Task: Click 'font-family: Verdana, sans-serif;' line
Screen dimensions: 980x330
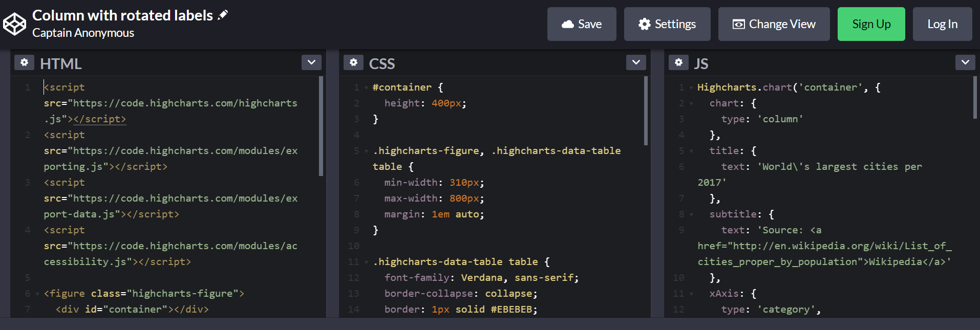Action: 481,278
